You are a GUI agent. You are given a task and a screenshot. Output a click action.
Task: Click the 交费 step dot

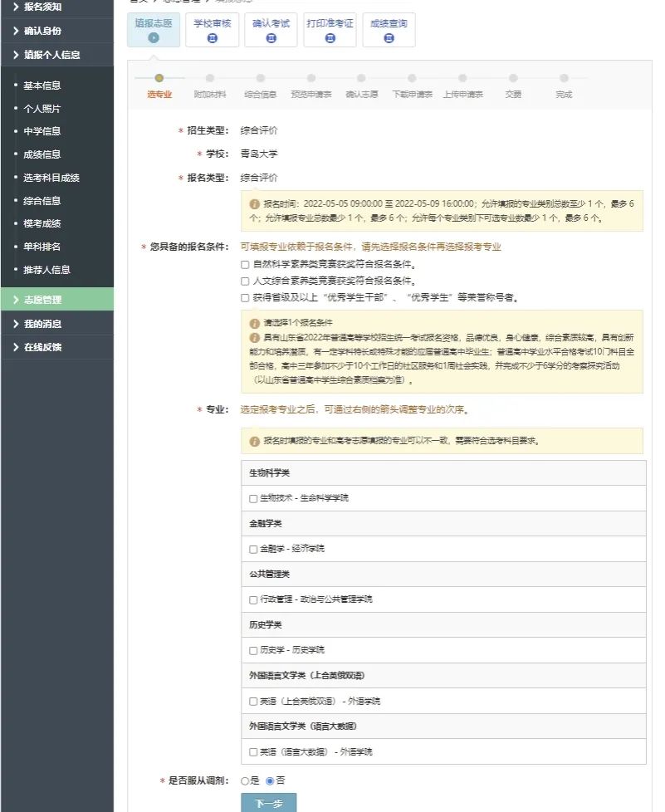[513, 79]
